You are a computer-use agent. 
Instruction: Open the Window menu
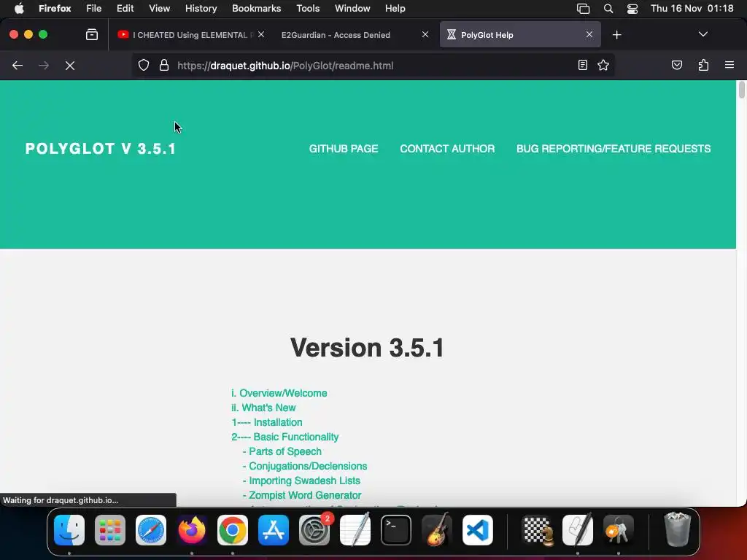352,9
